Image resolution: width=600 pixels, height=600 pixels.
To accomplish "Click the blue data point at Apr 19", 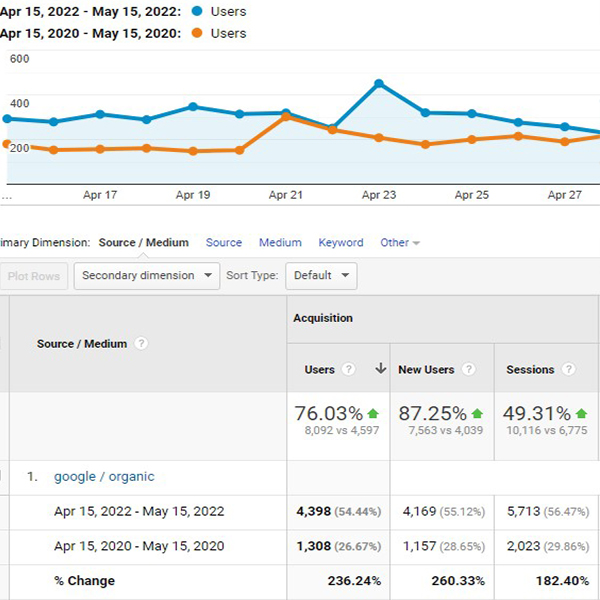I will [x=193, y=106].
